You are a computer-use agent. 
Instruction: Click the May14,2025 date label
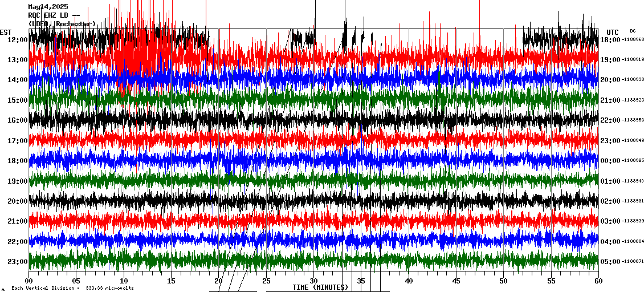[48, 7]
